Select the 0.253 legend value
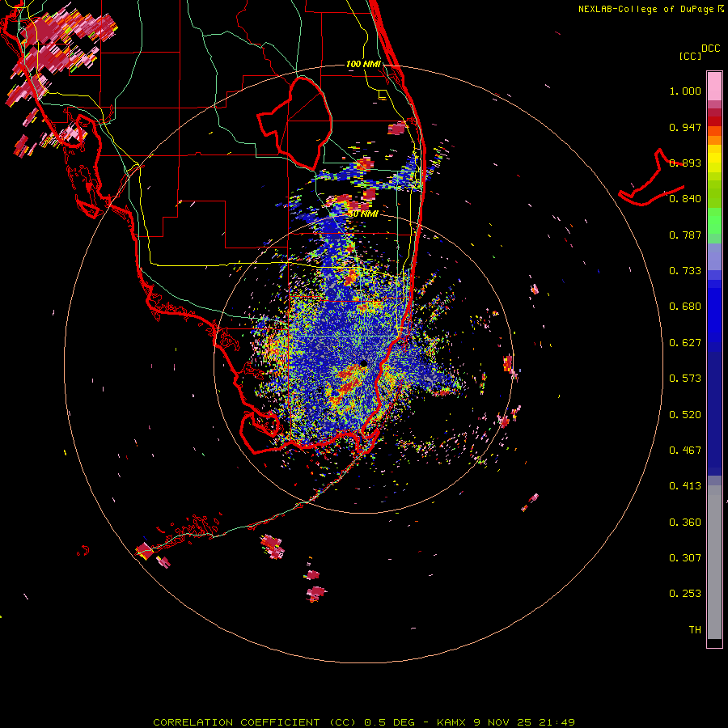This screenshot has height=728, width=728. coord(685,594)
